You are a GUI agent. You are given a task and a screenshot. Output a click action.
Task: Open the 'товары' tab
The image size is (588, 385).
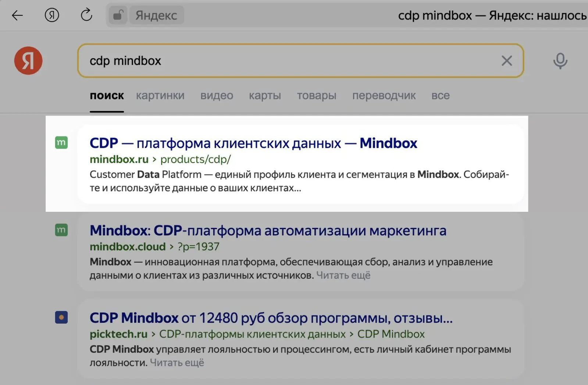pos(317,96)
